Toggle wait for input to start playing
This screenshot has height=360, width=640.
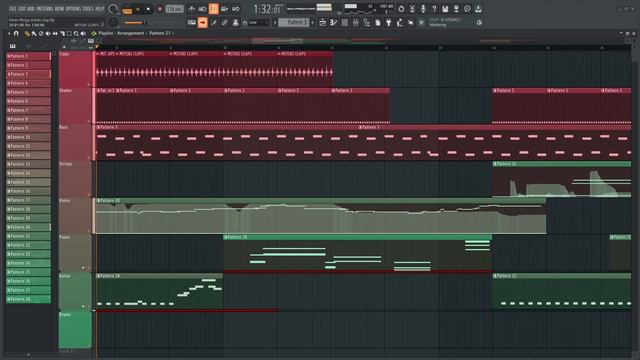[x=202, y=9]
